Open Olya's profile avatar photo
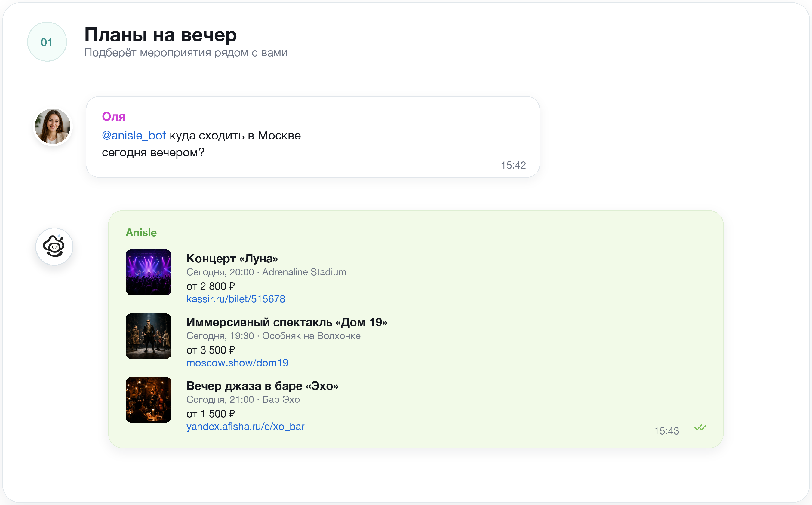The height and width of the screenshot is (505, 812). 53,126
